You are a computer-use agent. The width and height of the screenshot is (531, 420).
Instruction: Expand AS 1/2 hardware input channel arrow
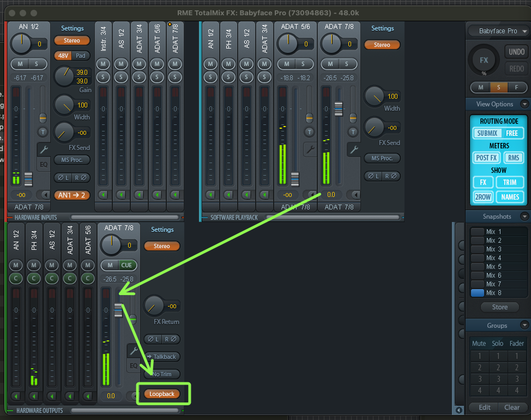point(121,195)
